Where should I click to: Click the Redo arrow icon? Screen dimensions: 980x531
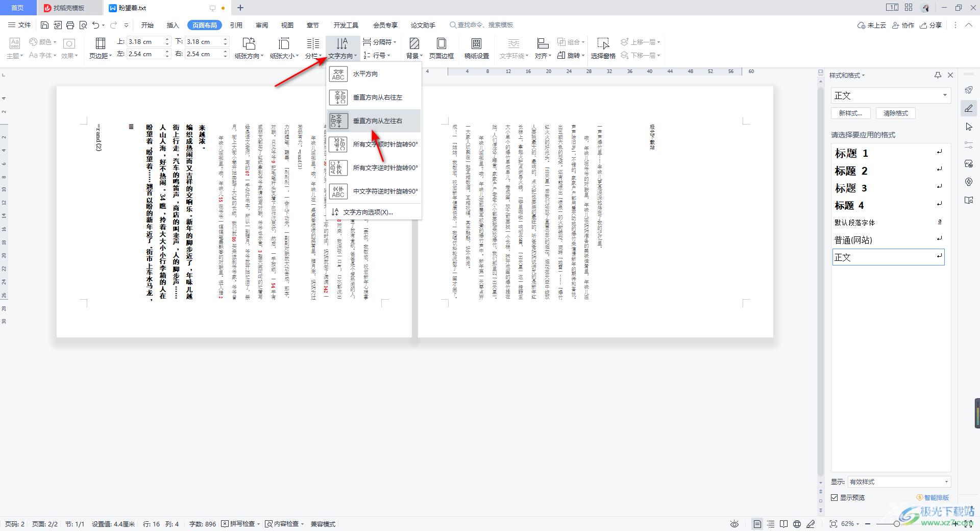pyautogui.click(x=113, y=25)
